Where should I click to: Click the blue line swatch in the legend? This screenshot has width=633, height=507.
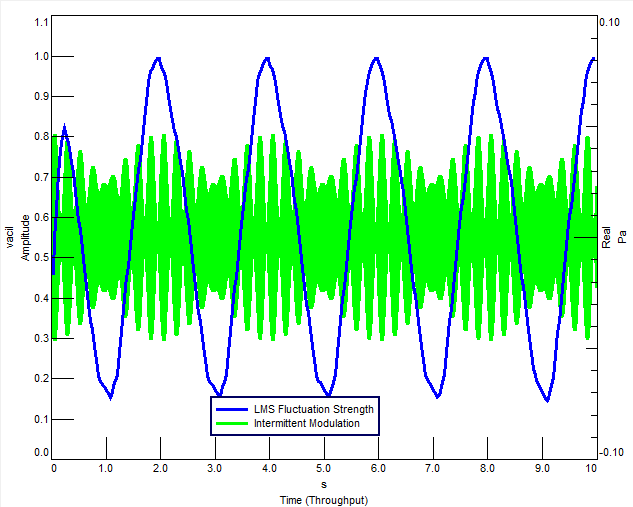tap(234, 409)
